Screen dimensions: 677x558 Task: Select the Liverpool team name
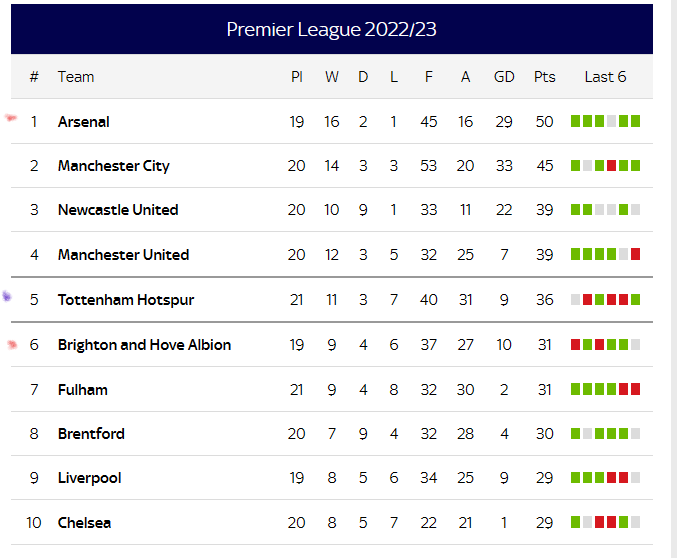(89, 478)
